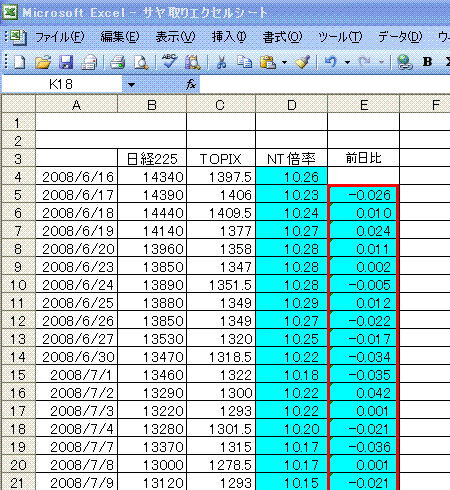Select TOPIX cell 1397.5
This screenshot has height=490, width=450.
tap(221, 176)
